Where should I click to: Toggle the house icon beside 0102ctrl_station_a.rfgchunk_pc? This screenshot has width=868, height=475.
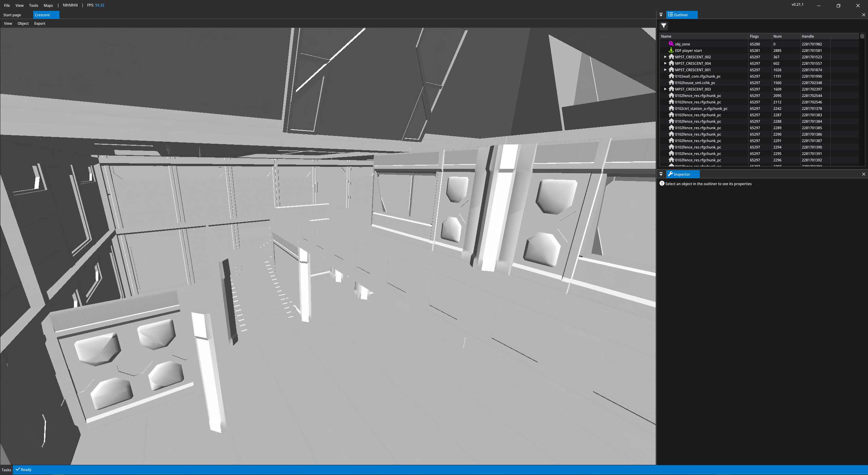tap(672, 108)
